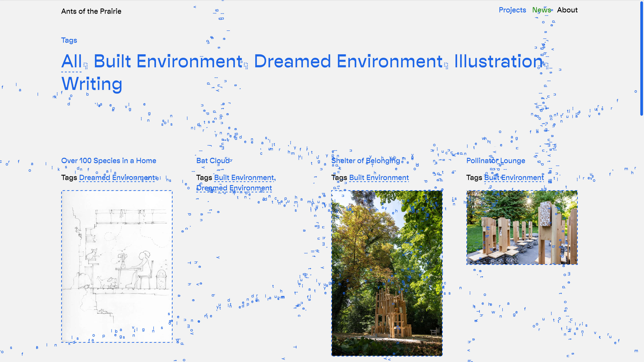Filter projects by the Illustration tag
The width and height of the screenshot is (644, 362).
pyautogui.click(x=498, y=61)
